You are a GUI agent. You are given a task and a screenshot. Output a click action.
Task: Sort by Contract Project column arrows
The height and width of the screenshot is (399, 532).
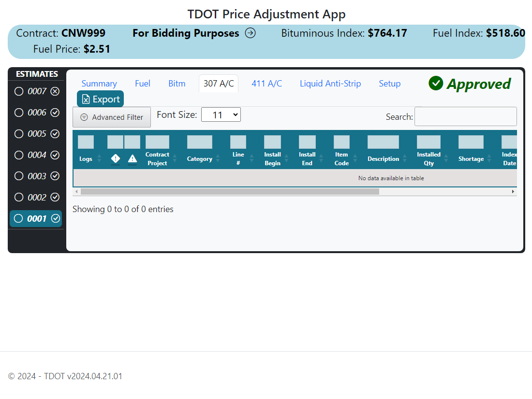click(x=175, y=158)
